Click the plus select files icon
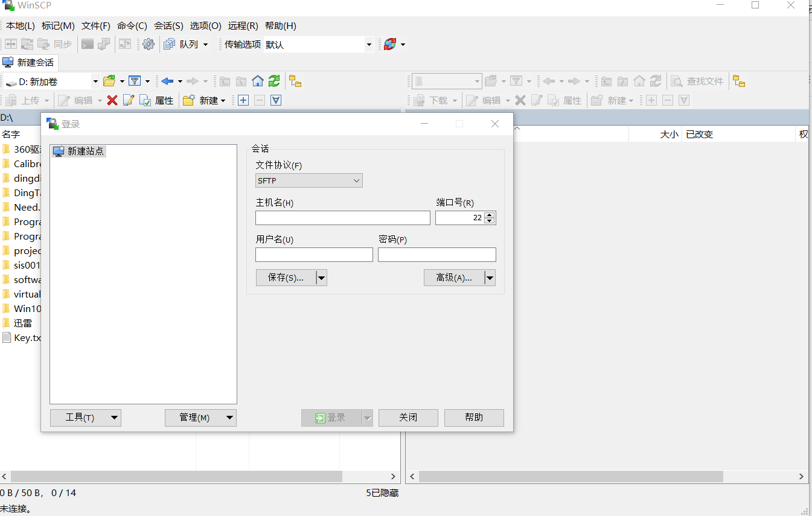The image size is (812, 516). (243, 100)
